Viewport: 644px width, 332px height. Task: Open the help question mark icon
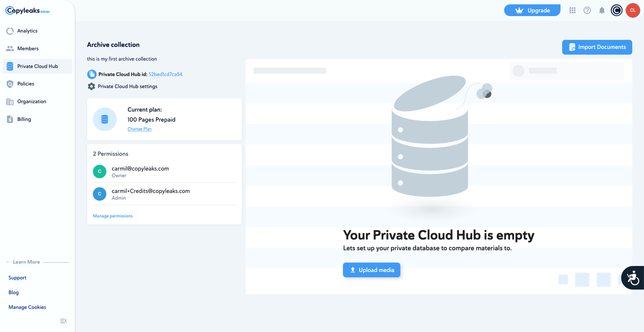587,10
